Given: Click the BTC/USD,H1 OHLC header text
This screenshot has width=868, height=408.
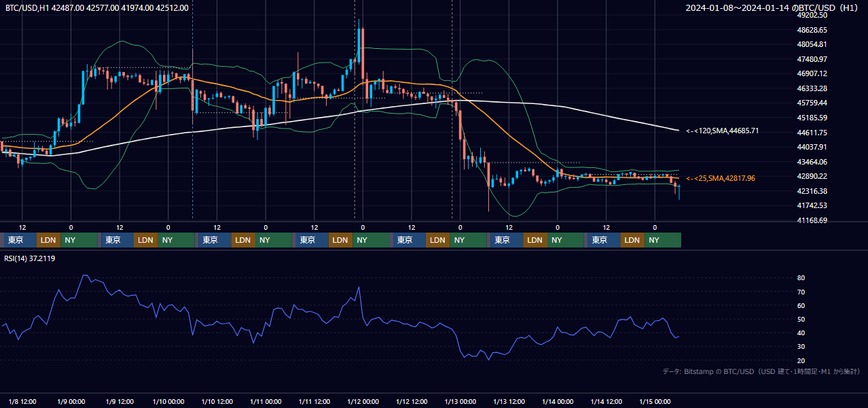Looking at the screenshot, I should [97, 7].
